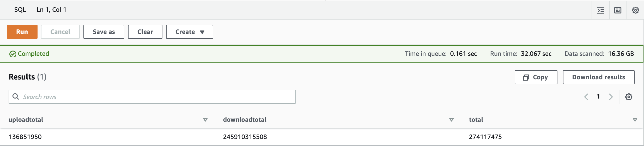Open editor settings gear icon

point(635,10)
